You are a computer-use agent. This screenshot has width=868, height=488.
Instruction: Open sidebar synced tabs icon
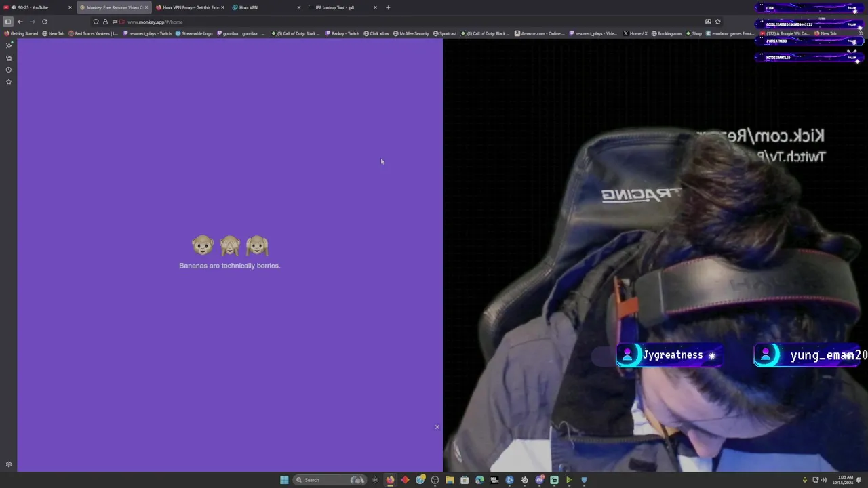click(9, 58)
